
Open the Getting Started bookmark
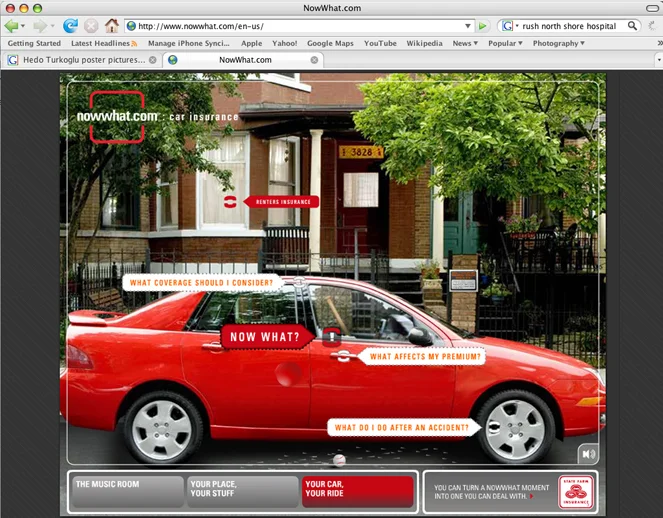click(34, 43)
